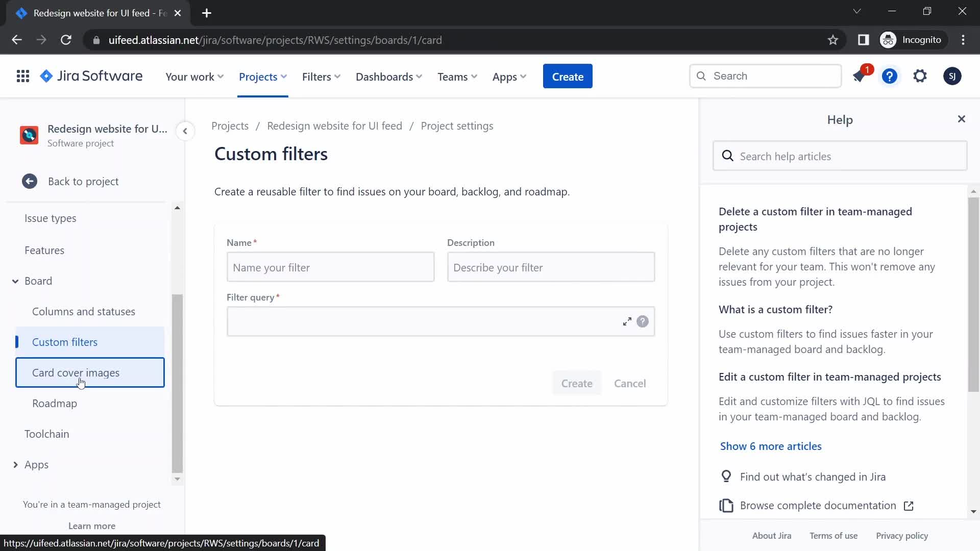
Task: Open the notifications icon with red badge
Action: click(x=860, y=77)
